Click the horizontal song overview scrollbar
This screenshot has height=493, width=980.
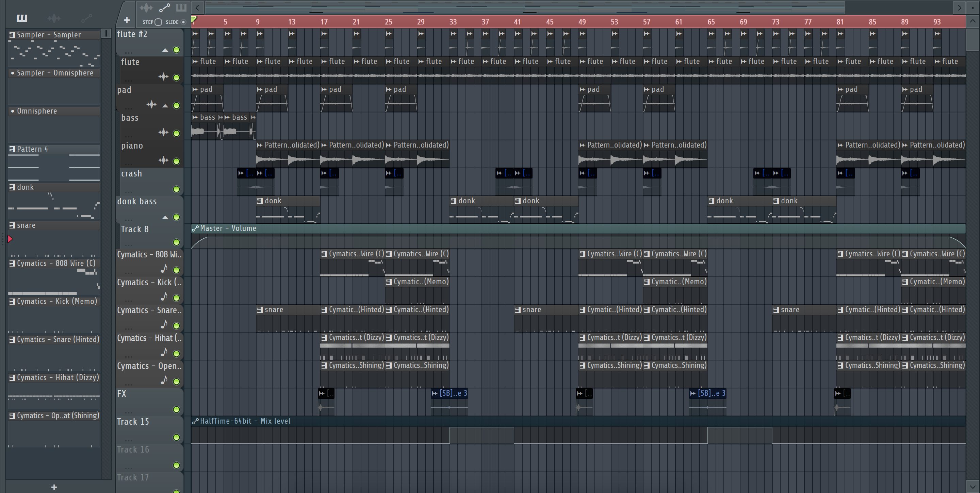(x=525, y=7)
